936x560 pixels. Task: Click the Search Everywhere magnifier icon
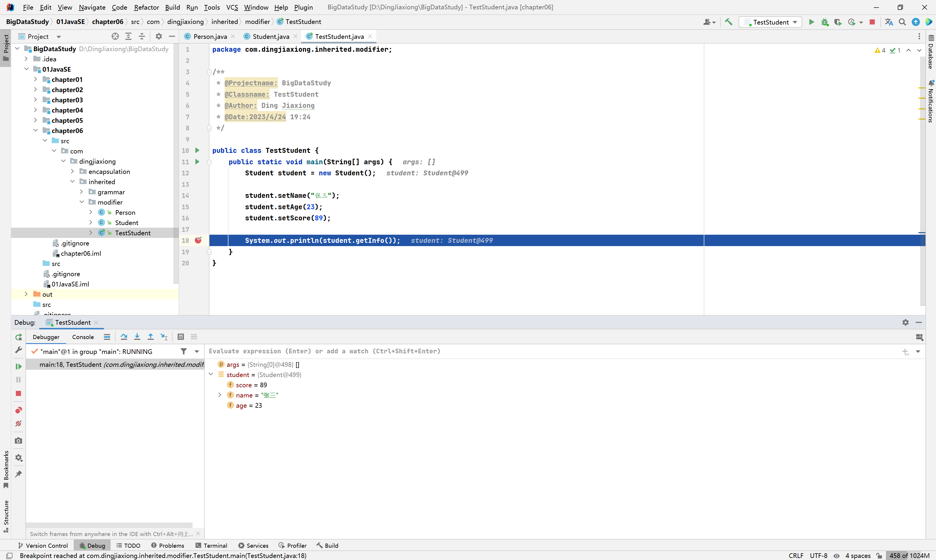pos(902,22)
